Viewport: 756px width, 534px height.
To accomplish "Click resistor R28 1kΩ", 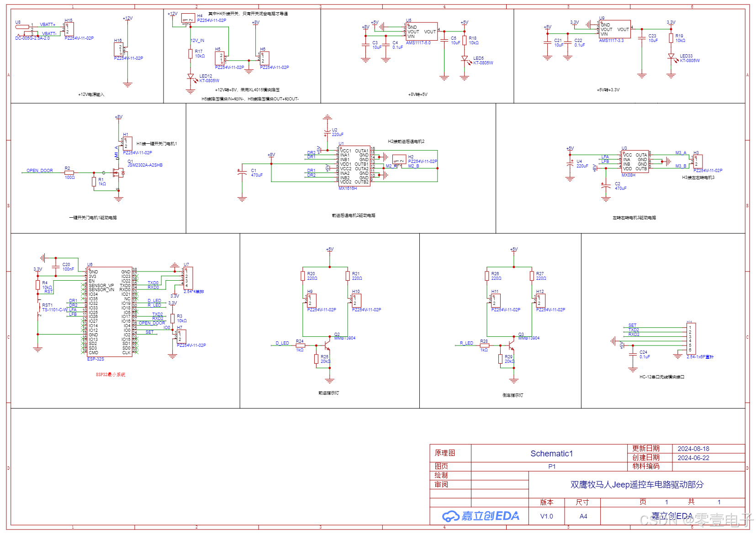I will [485, 346].
